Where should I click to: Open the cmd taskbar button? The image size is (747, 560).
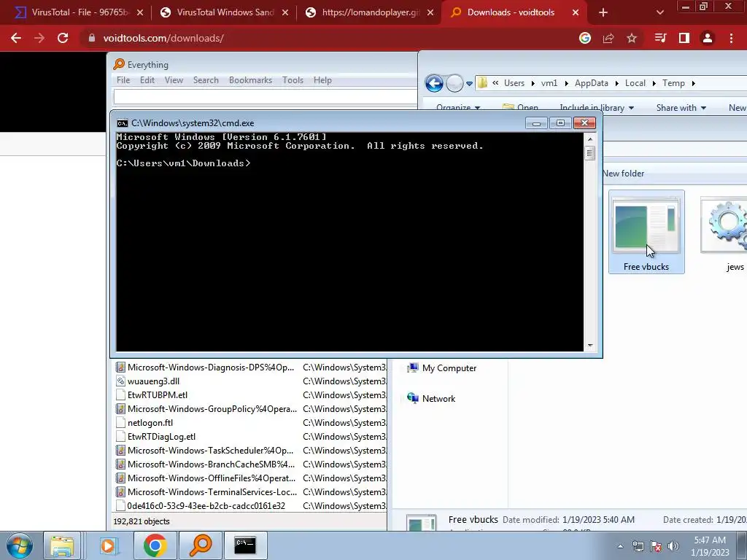click(x=245, y=545)
